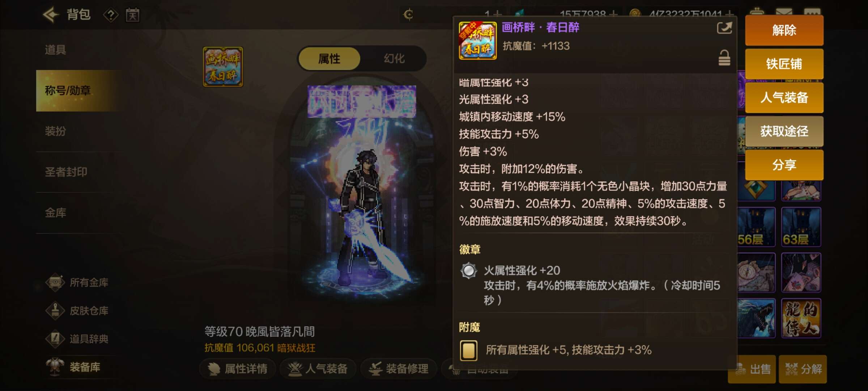Click the 装备修理 button
868x391 pixels.
tap(399, 369)
